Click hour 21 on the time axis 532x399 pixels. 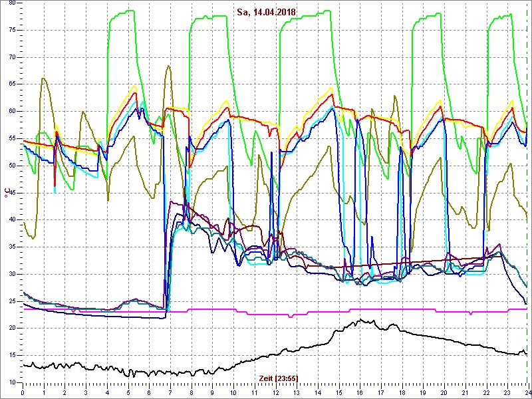pyautogui.click(x=465, y=392)
